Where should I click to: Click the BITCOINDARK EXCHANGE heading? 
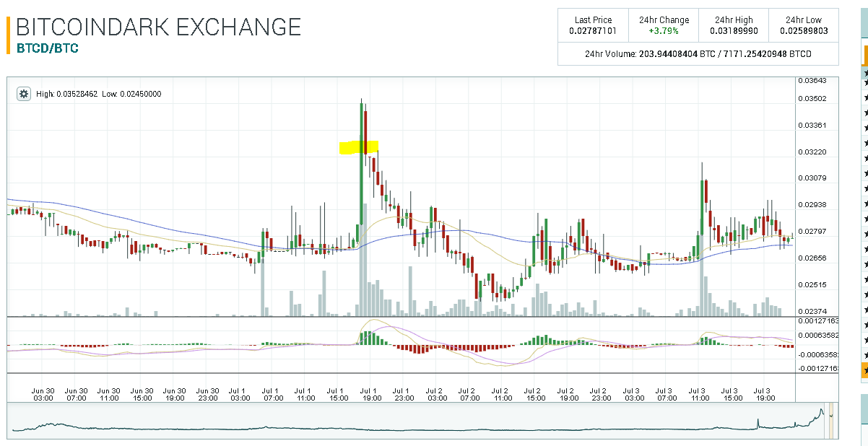[x=158, y=27]
